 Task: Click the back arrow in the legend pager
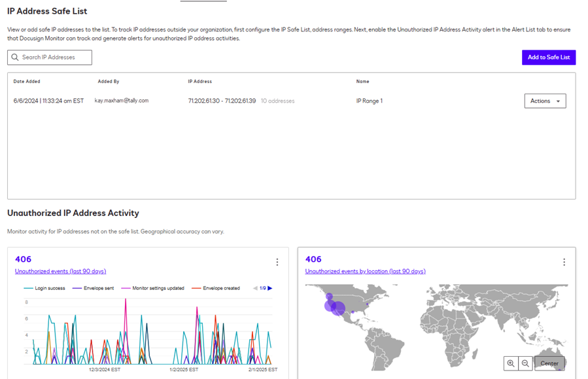(x=254, y=287)
